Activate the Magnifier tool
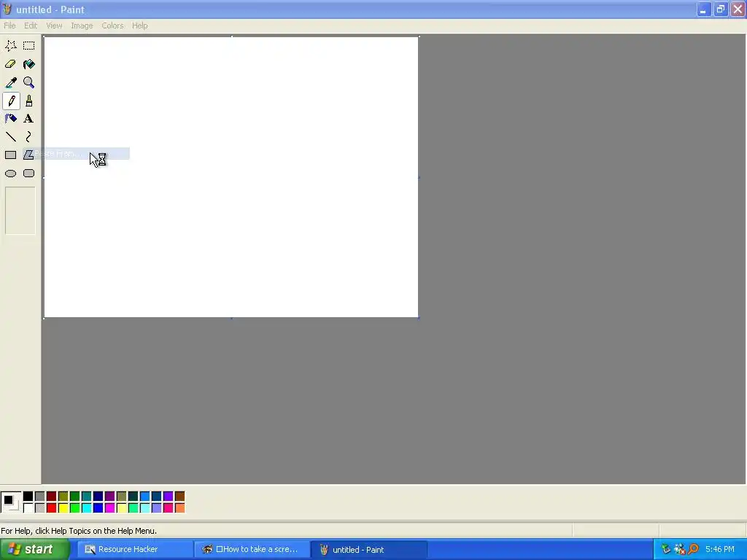Viewport: 747px width, 560px height. click(x=29, y=82)
